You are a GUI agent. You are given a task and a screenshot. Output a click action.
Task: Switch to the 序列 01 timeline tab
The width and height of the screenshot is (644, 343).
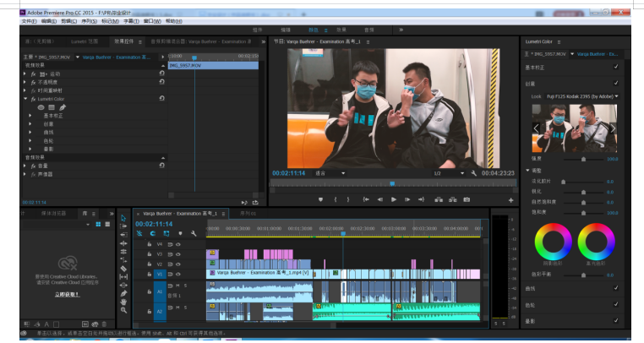point(248,214)
